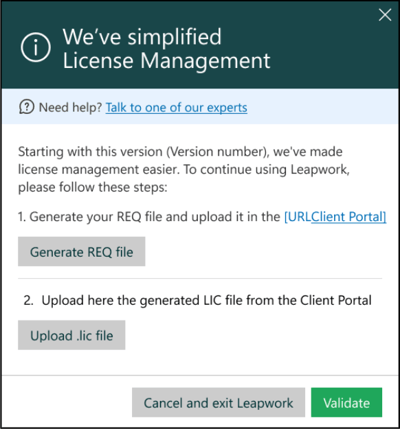The image size is (400, 429).
Task: Click the divider line between the steps
Action: [200, 278]
